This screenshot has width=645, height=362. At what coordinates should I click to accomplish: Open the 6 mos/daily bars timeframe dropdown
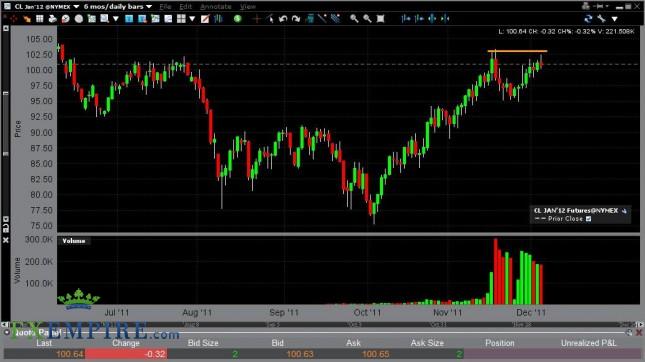(x=149, y=7)
